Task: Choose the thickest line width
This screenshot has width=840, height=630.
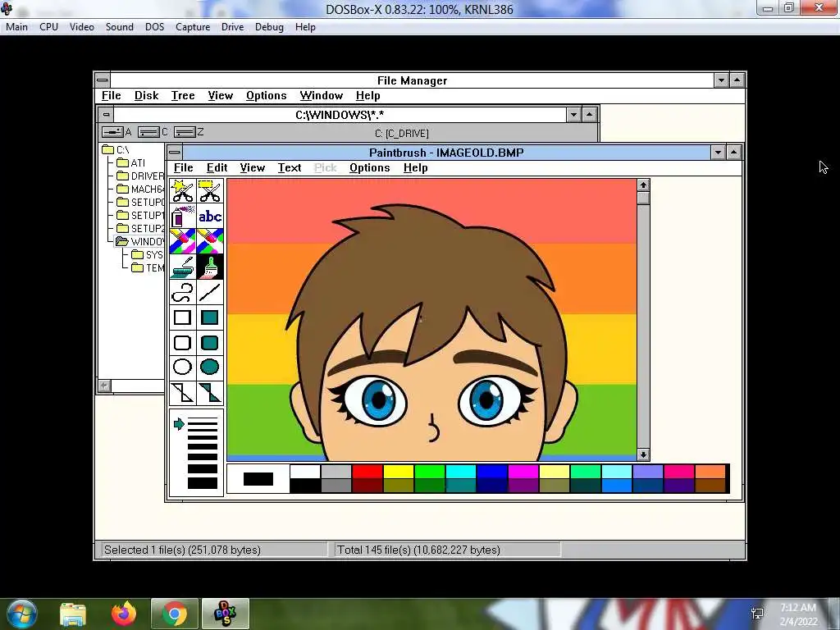Action: pos(203,483)
